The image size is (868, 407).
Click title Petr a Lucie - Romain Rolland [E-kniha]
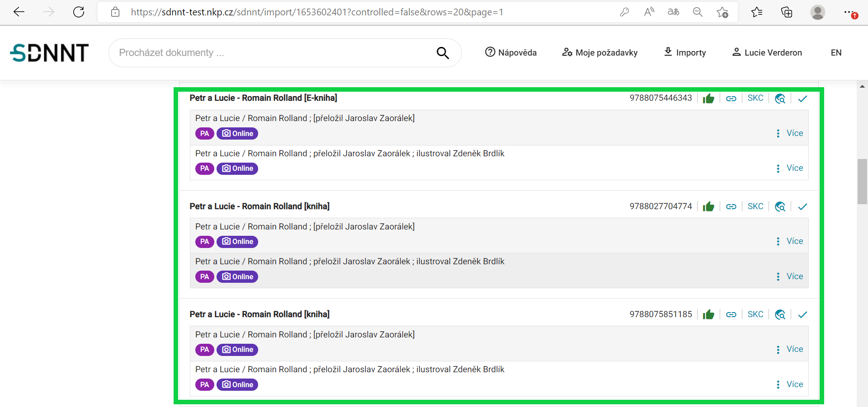point(263,98)
